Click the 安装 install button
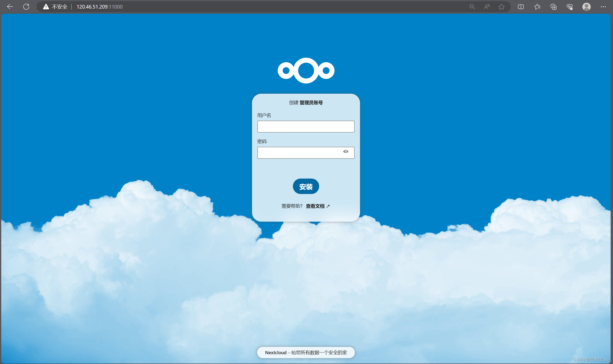The height and width of the screenshot is (364, 613). (x=306, y=186)
